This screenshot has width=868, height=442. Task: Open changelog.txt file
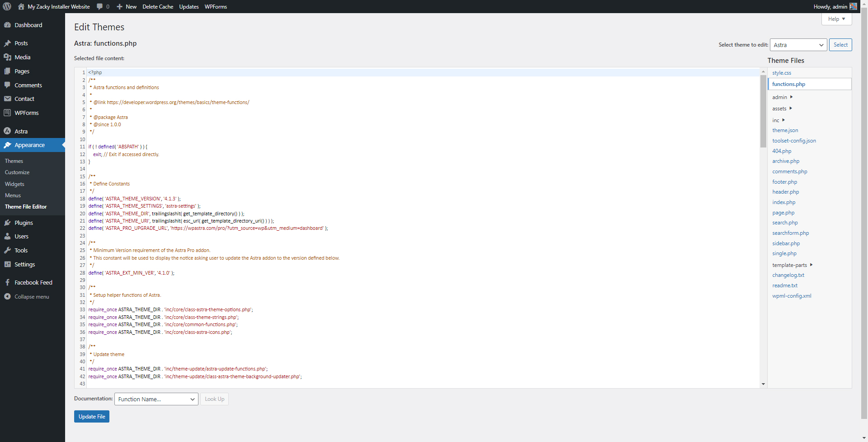[788, 275]
